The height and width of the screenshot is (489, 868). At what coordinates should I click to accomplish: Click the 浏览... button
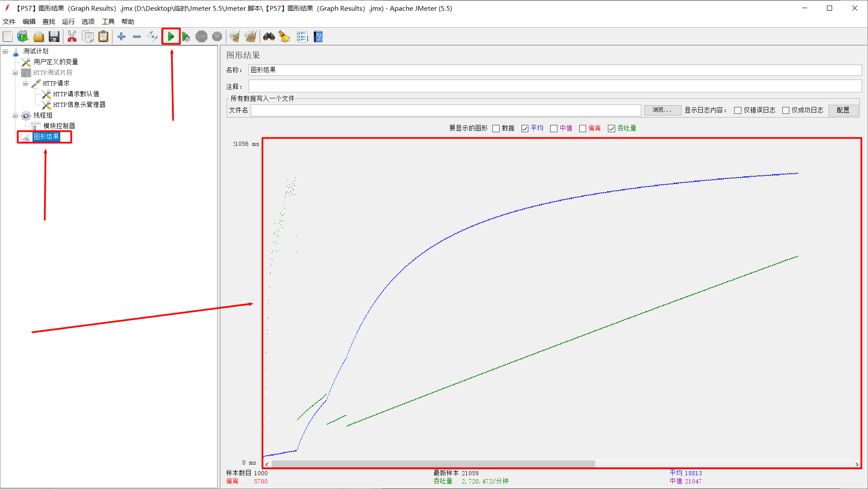[662, 110]
